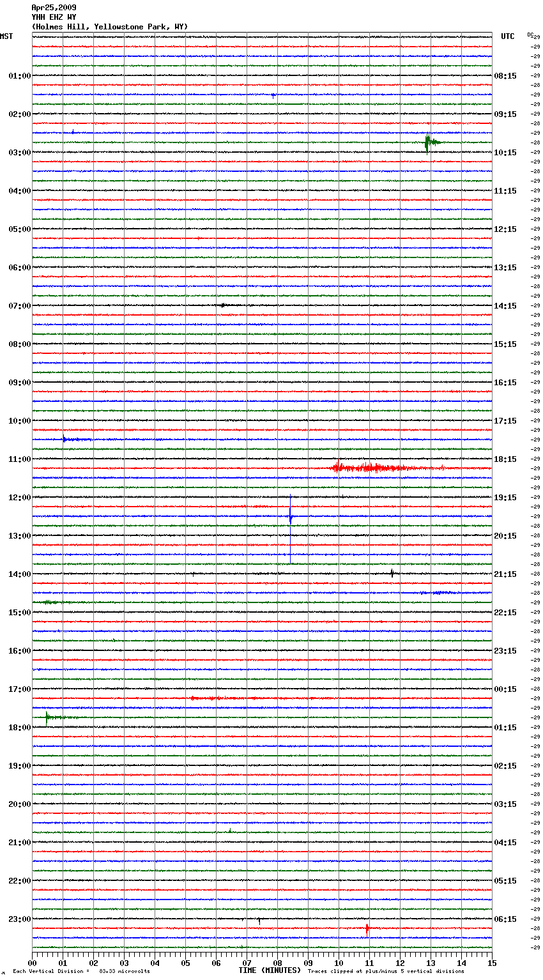Viewport: 543px width, 980px height.
Task: Click the MST time label '14:00'
Action: [x=20, y=574]
